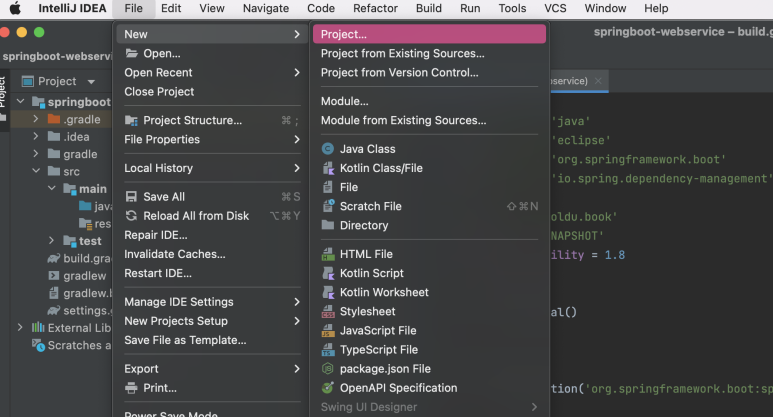Open New Projects Setup submenu
This screenshot has width=773, height=417.
pyautogui.click(x=211, y=321)
